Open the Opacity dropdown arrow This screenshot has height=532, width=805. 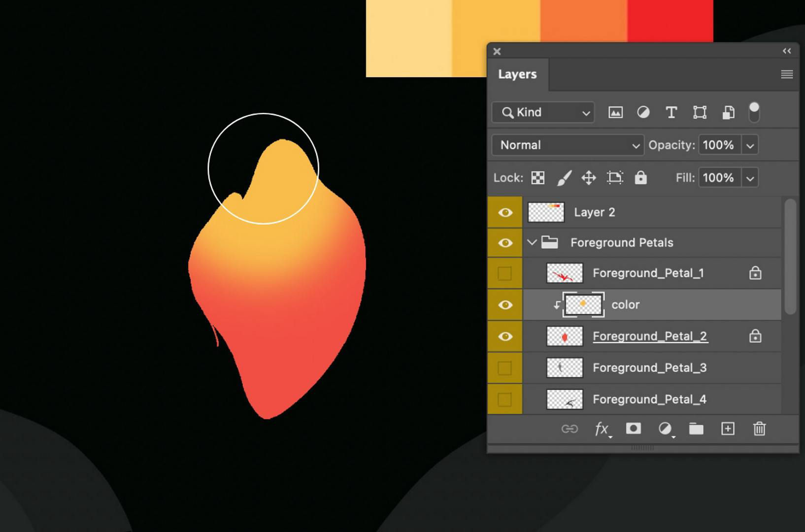pos(750,145)
